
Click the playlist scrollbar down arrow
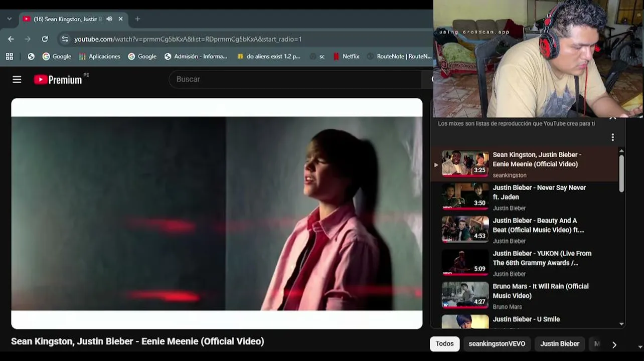[621, 324]
